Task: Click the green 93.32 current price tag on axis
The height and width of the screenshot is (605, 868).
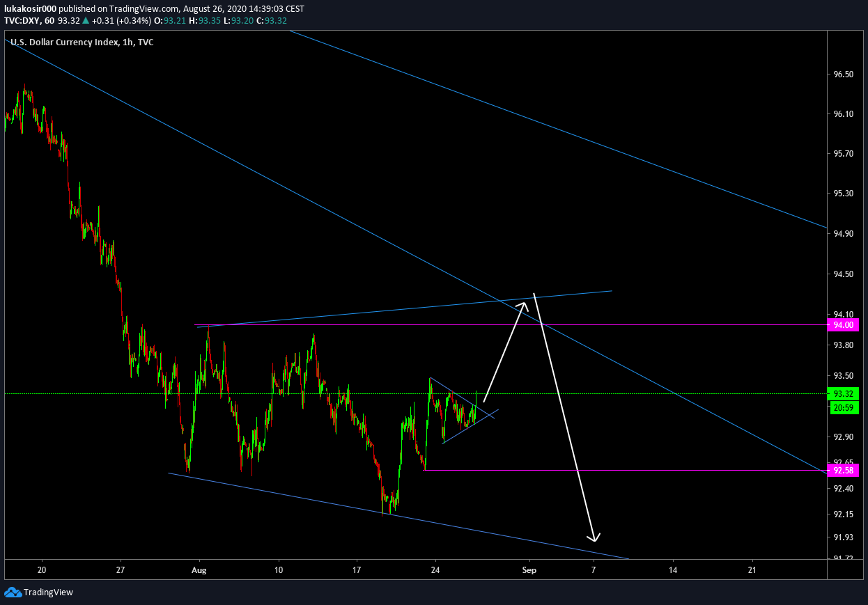Action: (843, 394)
